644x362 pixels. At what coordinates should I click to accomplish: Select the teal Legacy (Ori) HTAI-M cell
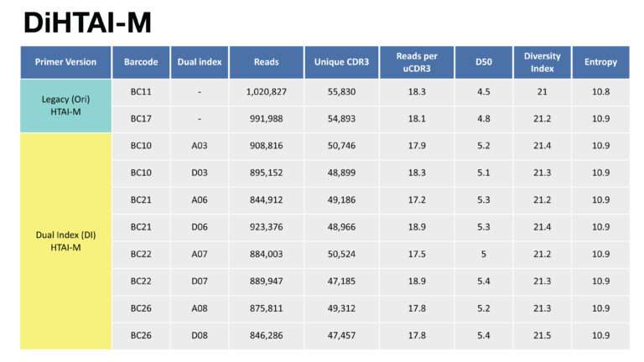pos(65,106)
